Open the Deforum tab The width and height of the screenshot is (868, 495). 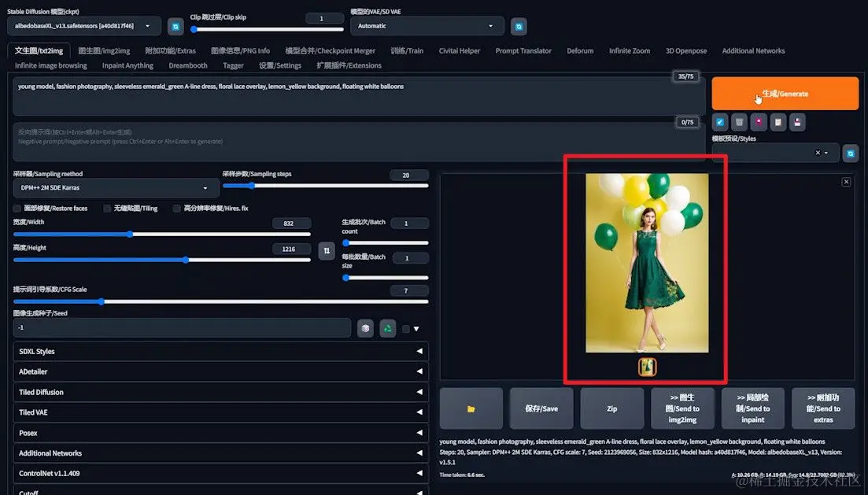click(x=580, y=51)
